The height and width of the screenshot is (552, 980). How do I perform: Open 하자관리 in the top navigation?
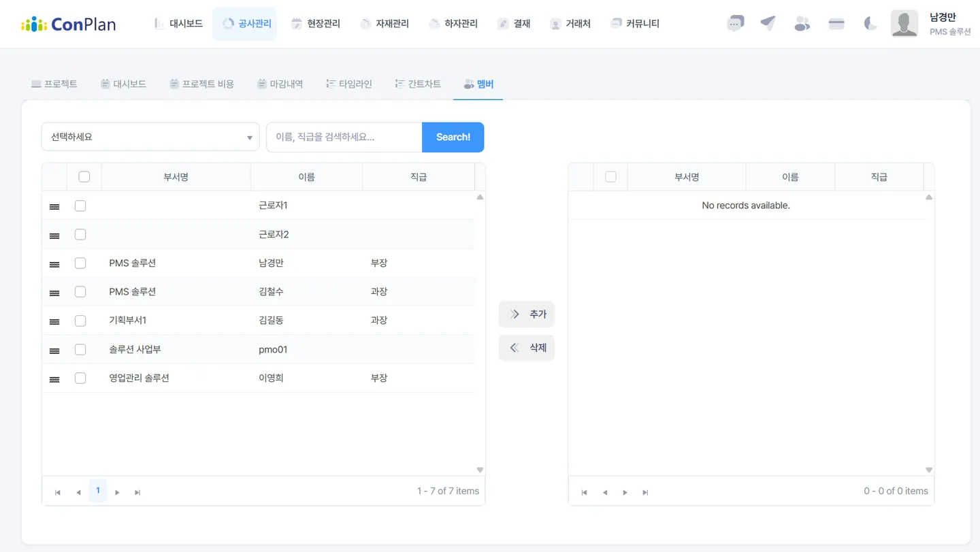coord(453,24)
